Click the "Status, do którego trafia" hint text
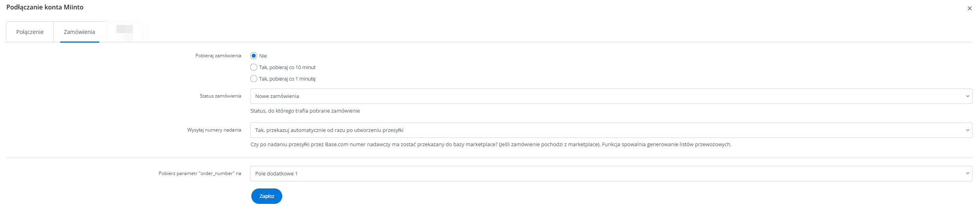The image size is (980, 224). (305, 111)
